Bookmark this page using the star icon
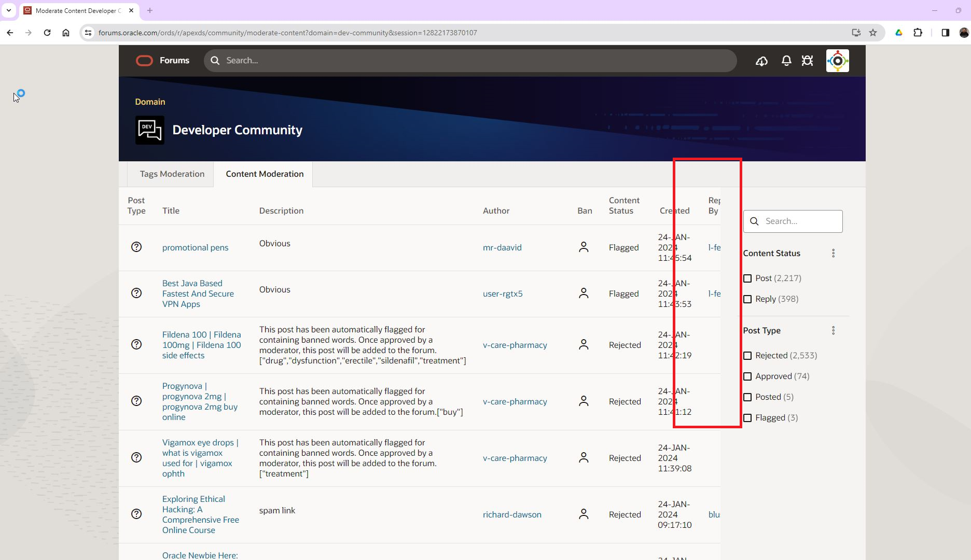971x560 pixels. click(x=873, y=32)
